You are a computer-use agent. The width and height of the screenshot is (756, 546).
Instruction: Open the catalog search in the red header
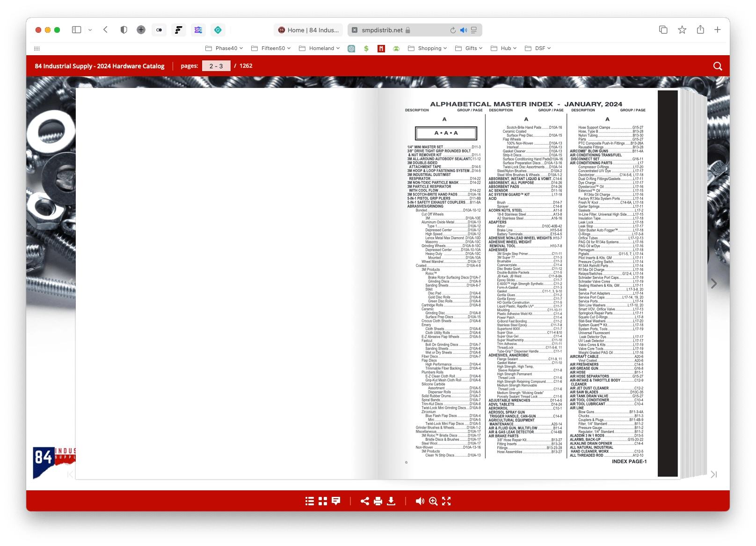click(x=717, y=66)
